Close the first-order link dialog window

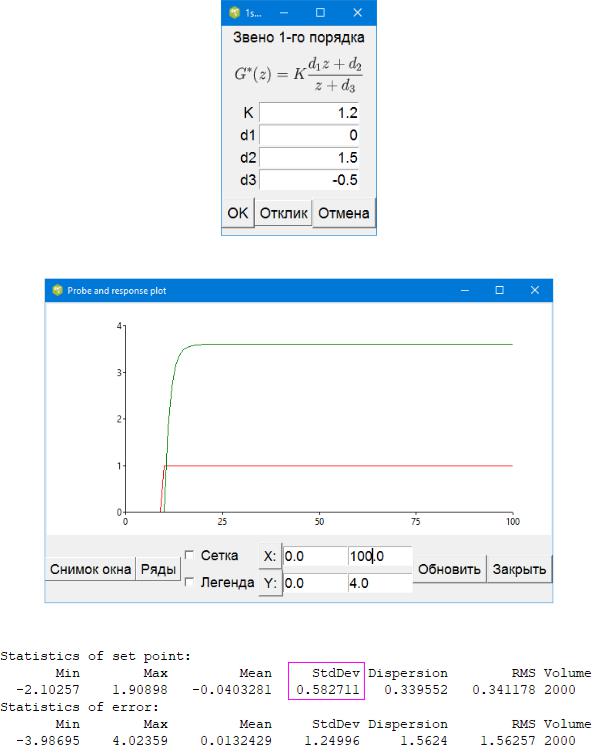(357, 13)
